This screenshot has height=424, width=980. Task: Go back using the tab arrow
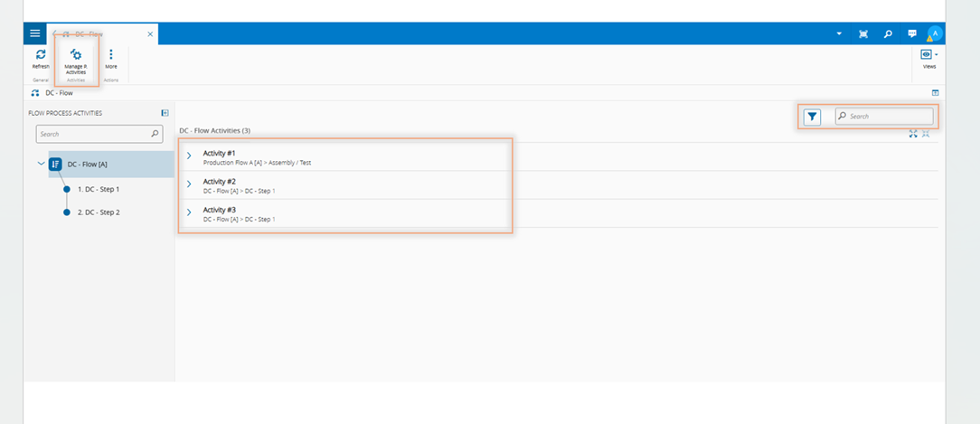(55, 34)
